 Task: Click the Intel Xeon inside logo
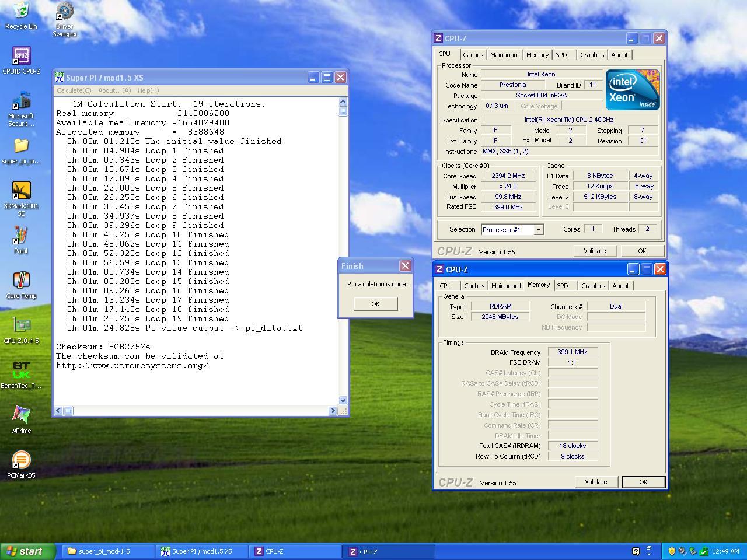(x=633, y=89)
